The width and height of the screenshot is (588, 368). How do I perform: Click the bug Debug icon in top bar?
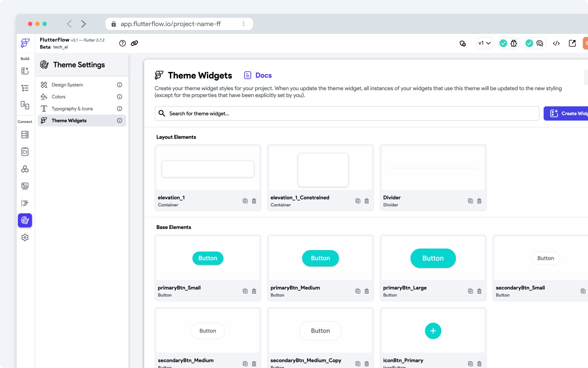514,43
